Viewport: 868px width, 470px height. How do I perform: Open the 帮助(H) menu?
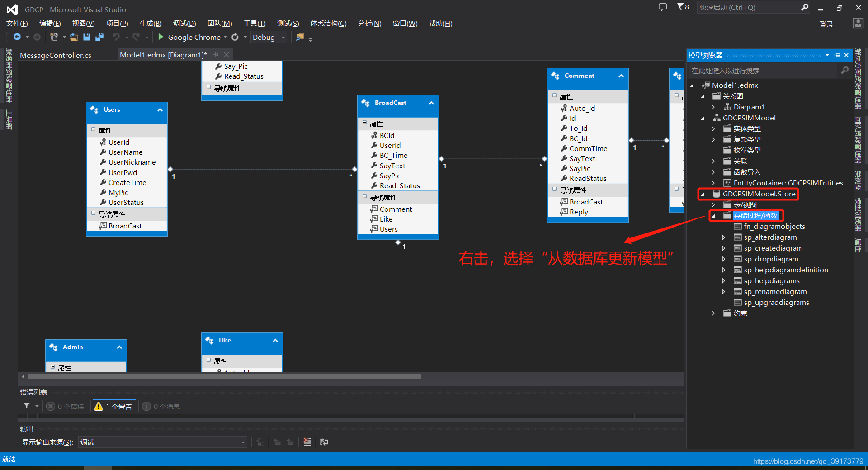click(440, 24)
